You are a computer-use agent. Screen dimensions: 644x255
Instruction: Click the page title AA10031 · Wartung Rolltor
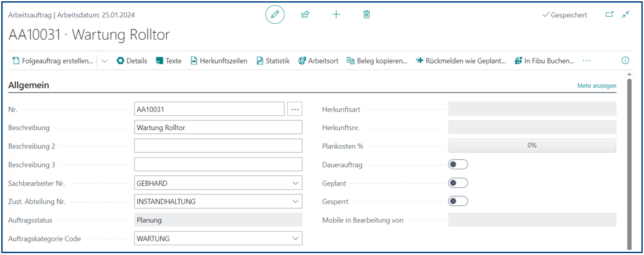click(89, 35)
